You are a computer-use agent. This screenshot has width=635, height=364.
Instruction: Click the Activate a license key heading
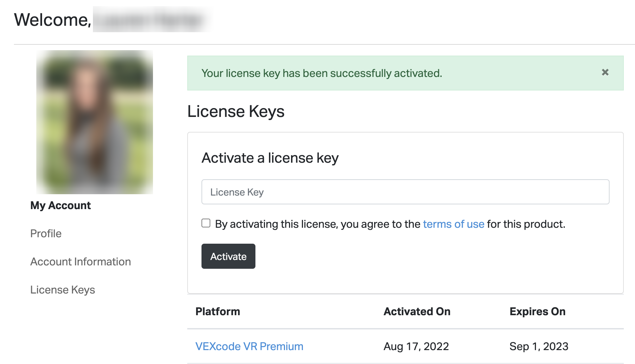(270, 158)
